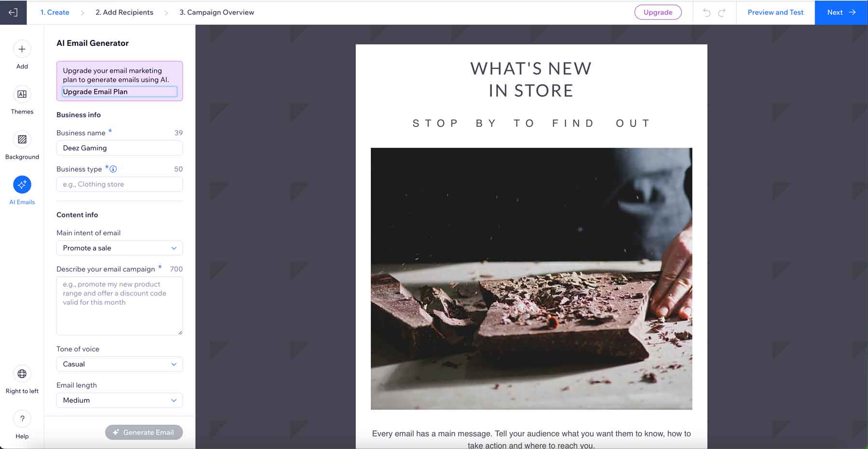Viewport: 868px width, 449px height.
Task: Open the Tone of voice dropdown
Action: click(x=120, y=364)
